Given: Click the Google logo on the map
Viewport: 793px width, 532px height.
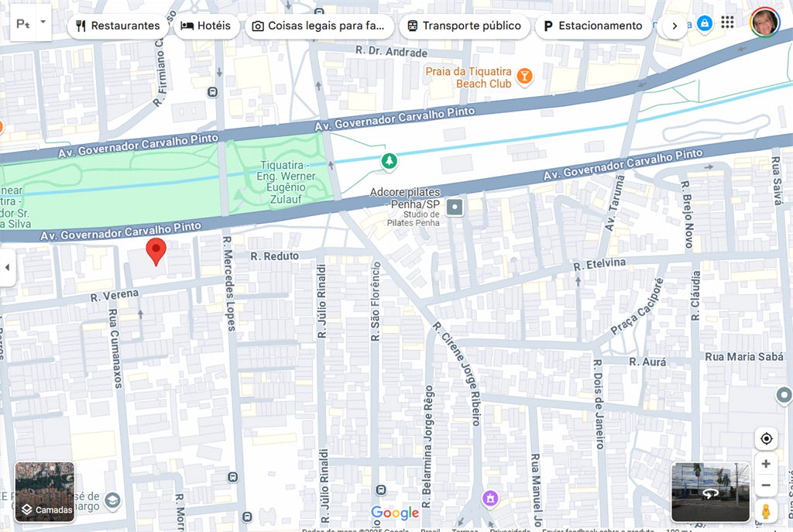Looking at the screenshot, I should tap(395, 513).
